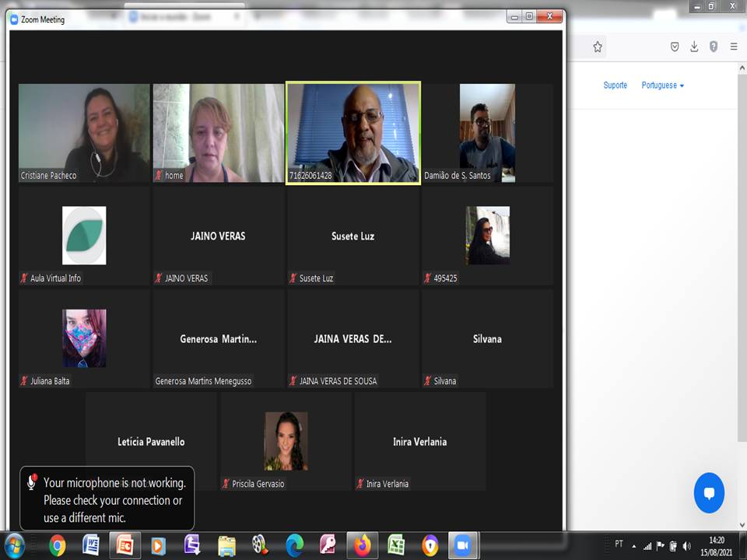
Task: Bookmark this page with the star icon
Action: coord(598,47)
